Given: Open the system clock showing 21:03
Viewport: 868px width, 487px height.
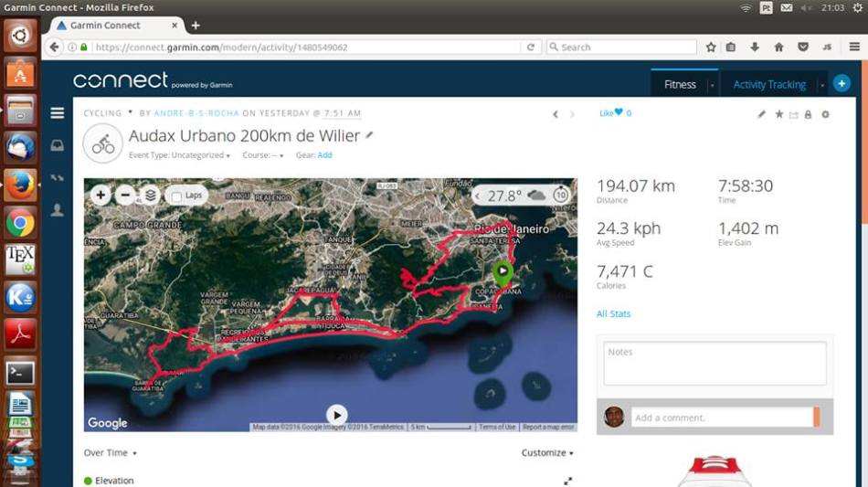Looking at the screenshot, I should point(832,7).
